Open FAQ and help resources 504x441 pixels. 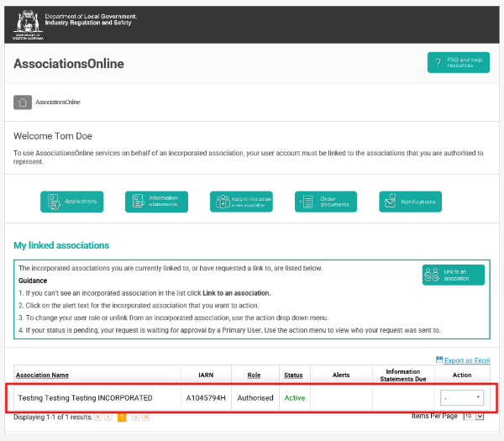(459, 62)
